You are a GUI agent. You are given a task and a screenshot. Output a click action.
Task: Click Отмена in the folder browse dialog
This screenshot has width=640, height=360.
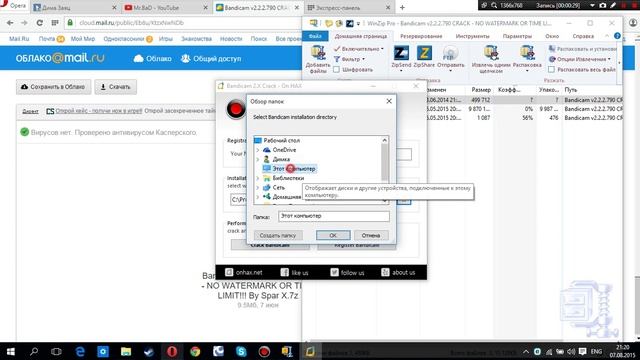point(371,236)
